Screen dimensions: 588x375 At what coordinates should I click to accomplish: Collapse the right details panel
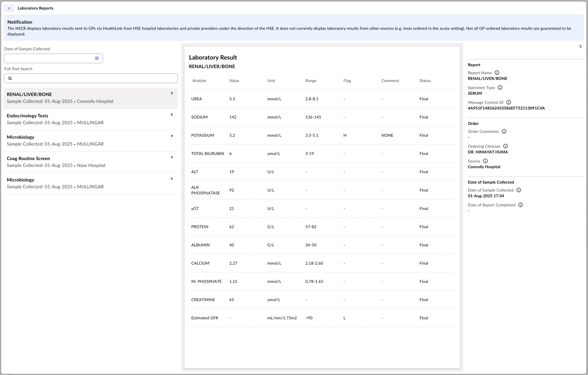click(580, 46)
